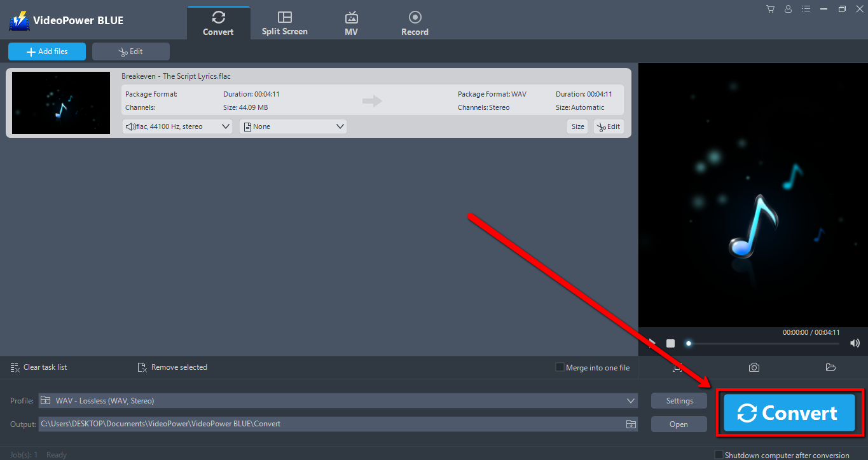Screen dimensions: 868x460
Task: Click the Output path field
Action: (318, 424)
